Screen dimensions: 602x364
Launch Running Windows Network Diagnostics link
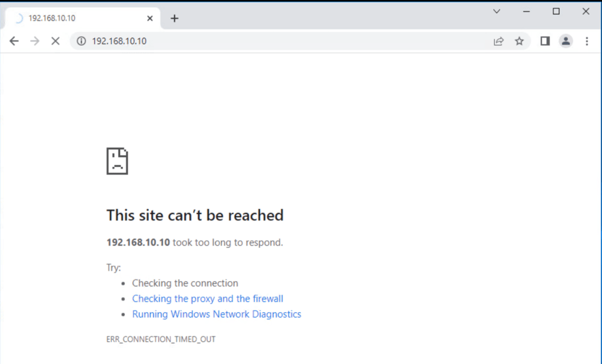(217, 314)
